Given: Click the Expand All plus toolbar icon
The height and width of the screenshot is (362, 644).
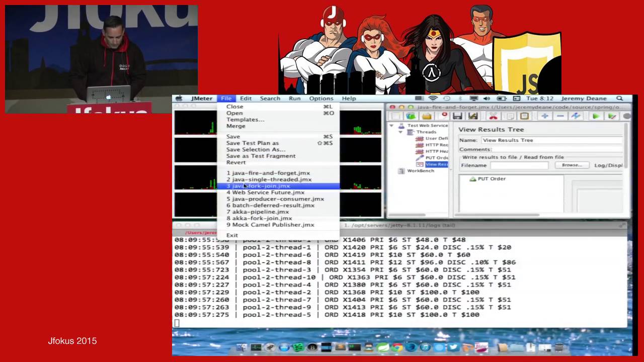Looking at the screenshot, I should pyautogui.click(x=545, y=116).
